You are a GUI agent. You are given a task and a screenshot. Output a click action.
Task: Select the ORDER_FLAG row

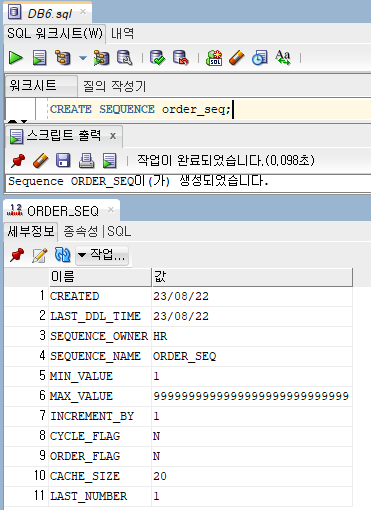179,456
